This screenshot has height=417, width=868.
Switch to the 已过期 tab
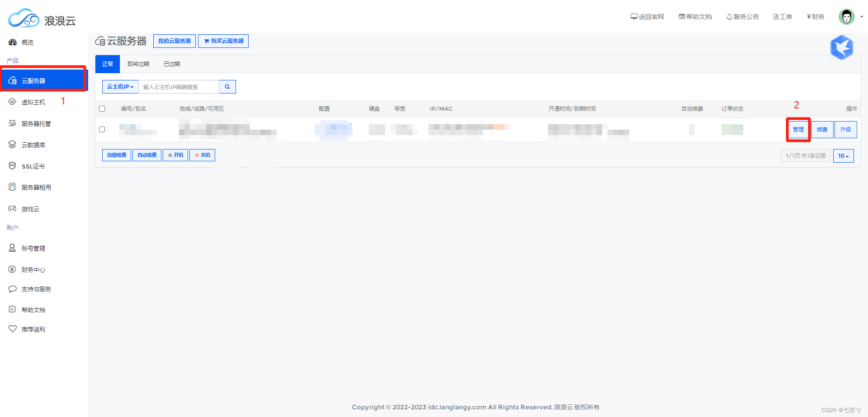click(x=172, y=64)
